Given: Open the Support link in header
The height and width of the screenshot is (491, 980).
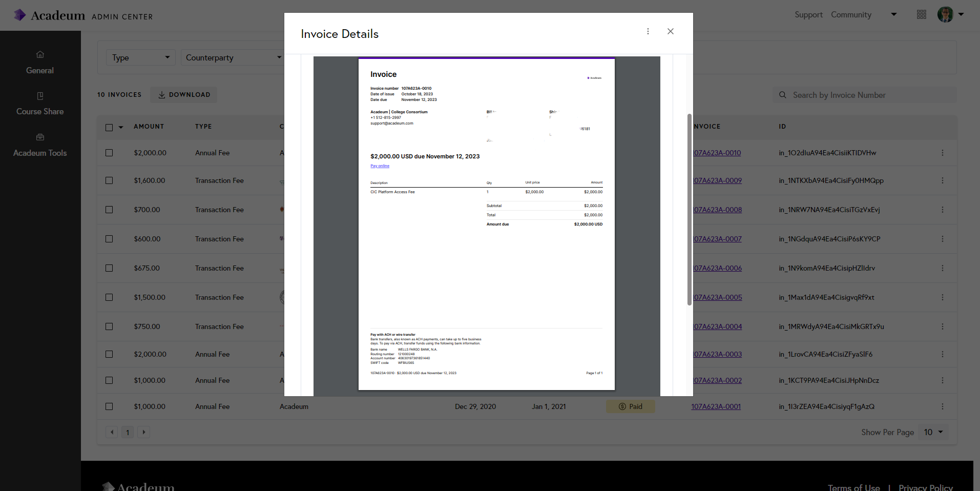Looking at the screenshot, I should point(808,15).
